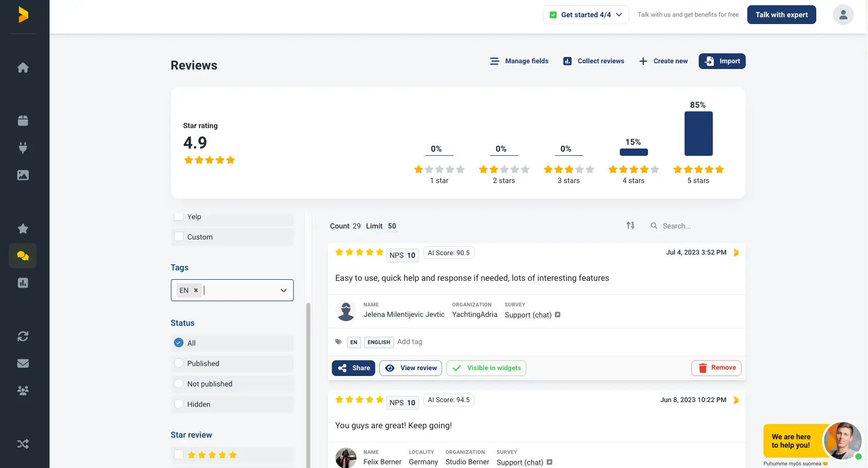The image size is (868, 468).
Task: Change the Limit 50 value
Action: click(392, 226)
